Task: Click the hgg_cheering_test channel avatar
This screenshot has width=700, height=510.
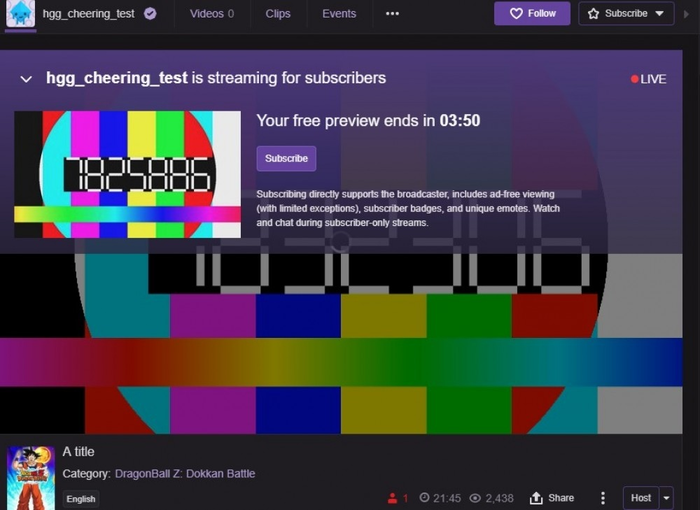Action: 21,14
